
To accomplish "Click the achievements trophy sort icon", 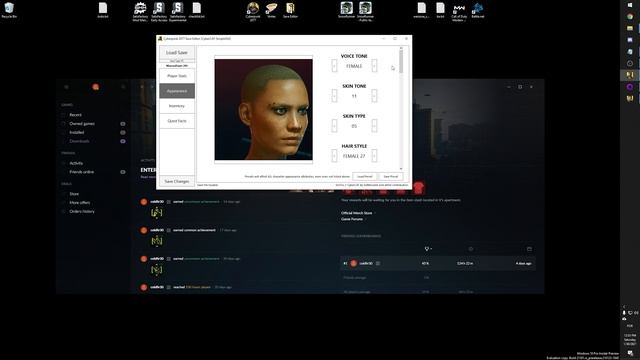I will point(427,249).
